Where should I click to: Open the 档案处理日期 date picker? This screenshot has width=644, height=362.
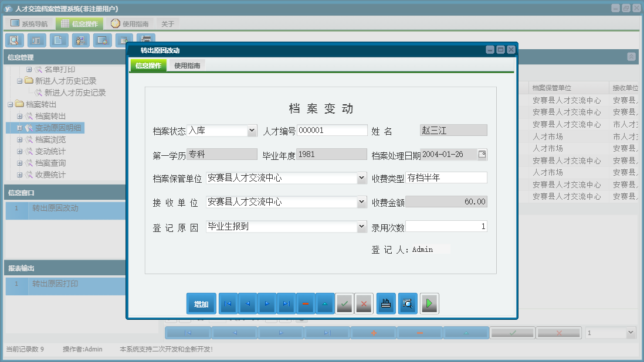pos(482,153)
